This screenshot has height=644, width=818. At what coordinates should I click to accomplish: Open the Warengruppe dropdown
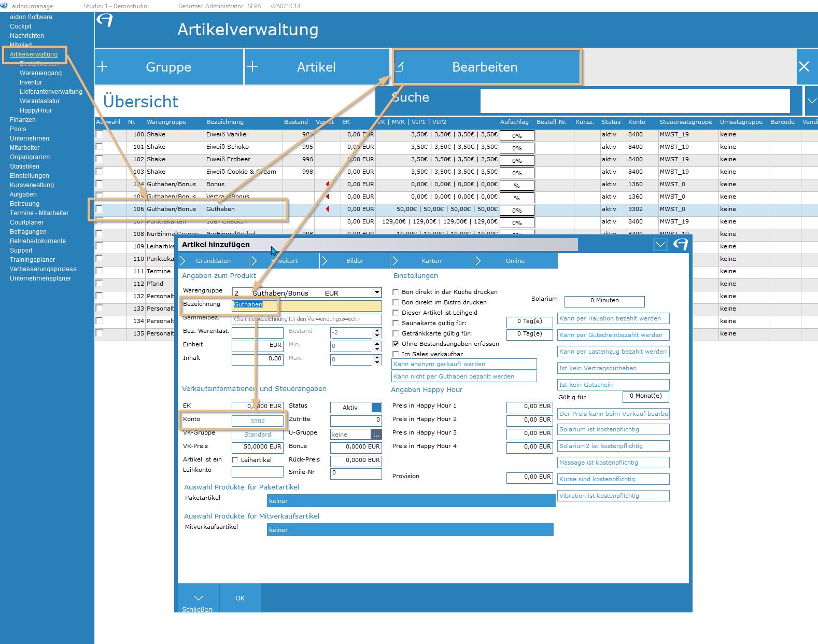tap(377, 292)
